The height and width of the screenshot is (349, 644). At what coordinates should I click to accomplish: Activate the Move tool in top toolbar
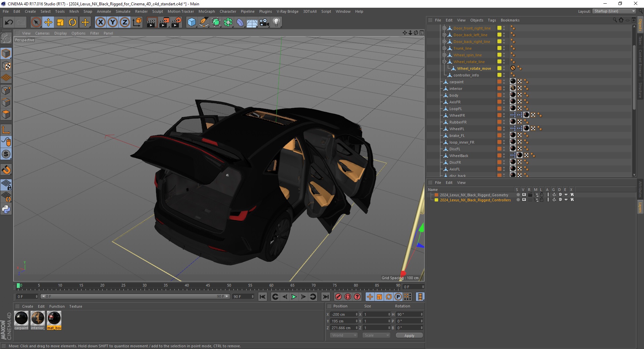(48, 22)
